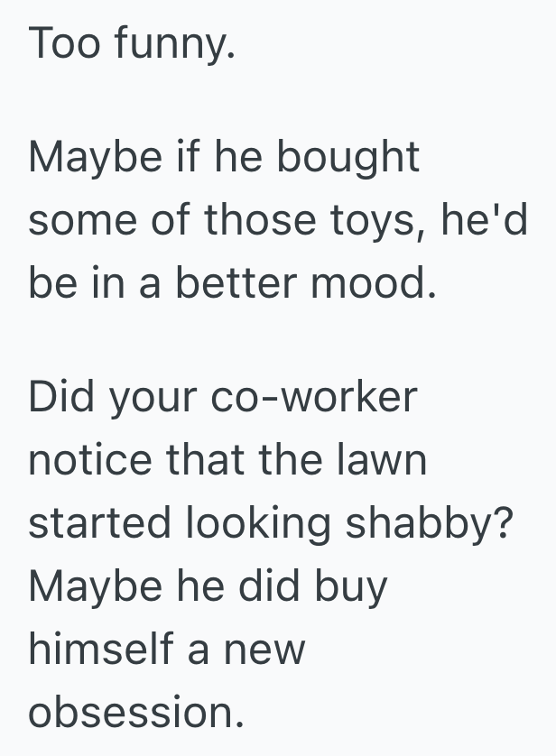Click the "Too funny." text line
The width and height of the screenshot is (556, 756).
coord(133,44)
